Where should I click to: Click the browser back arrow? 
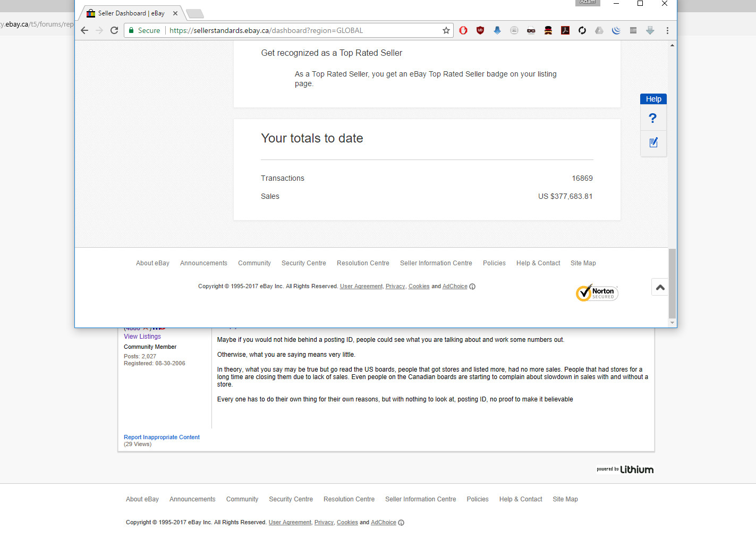coord(84,30)
